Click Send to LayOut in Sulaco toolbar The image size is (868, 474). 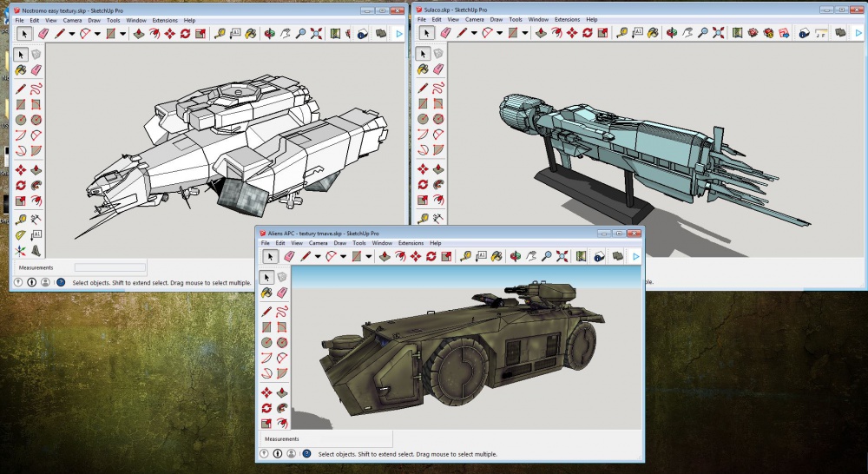[784, 33]
